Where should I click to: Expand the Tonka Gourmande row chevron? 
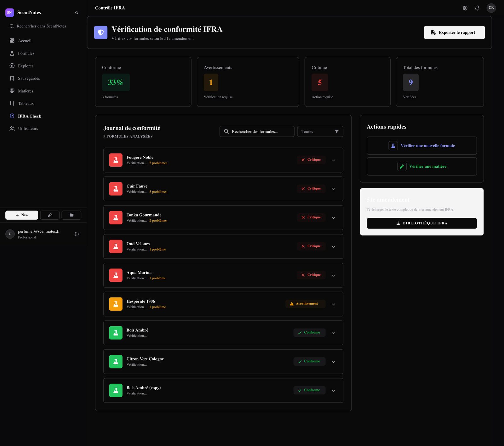[x=333, y=218]
